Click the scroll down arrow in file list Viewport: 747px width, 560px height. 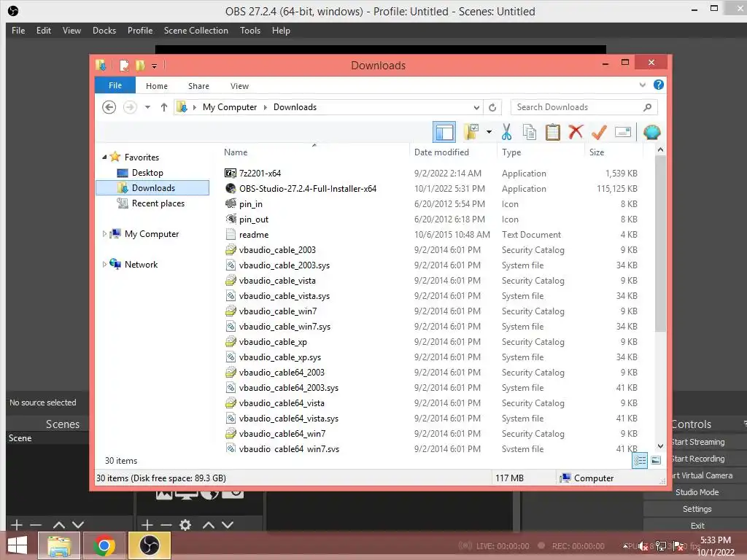pos(660,446)
